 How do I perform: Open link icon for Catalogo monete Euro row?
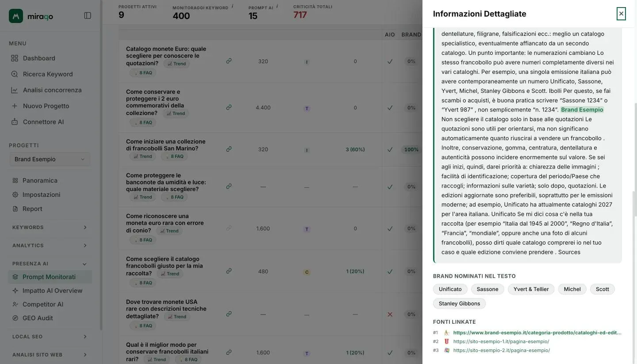click(x=229, y=61)
